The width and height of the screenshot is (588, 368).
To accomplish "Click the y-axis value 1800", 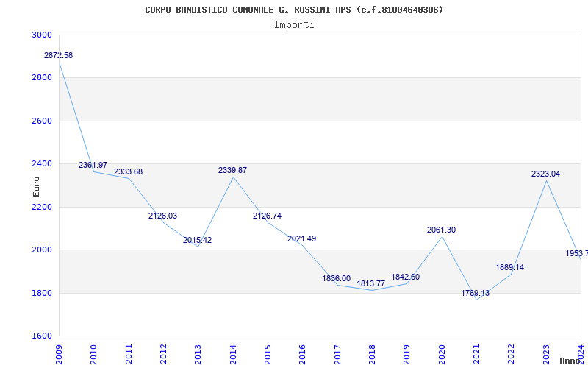I will click(41, 293).
